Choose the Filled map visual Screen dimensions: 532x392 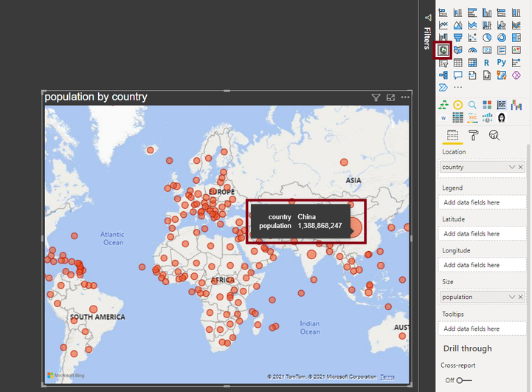(x=457, y=50)
